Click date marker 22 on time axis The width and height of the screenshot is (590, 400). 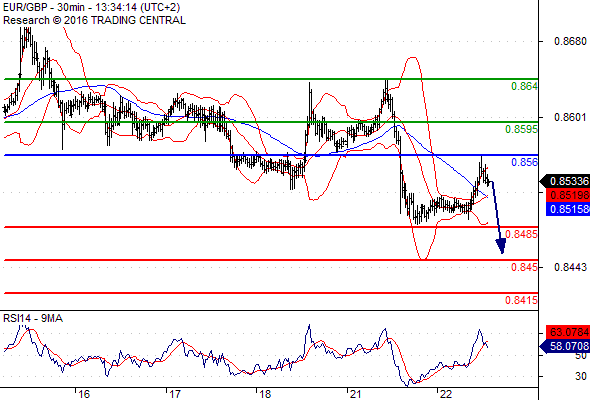click(x=446, y=394)
